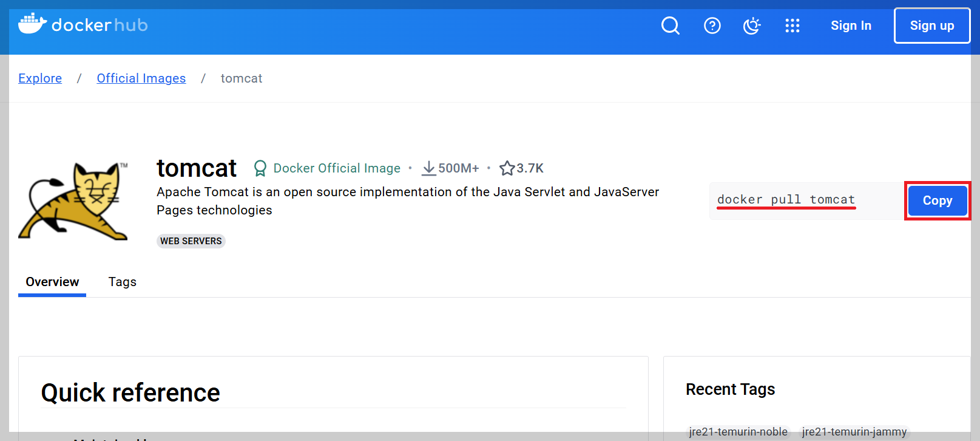Open the Docker Official Image label
The image size is (980, 441).
[x=337, y=168]
